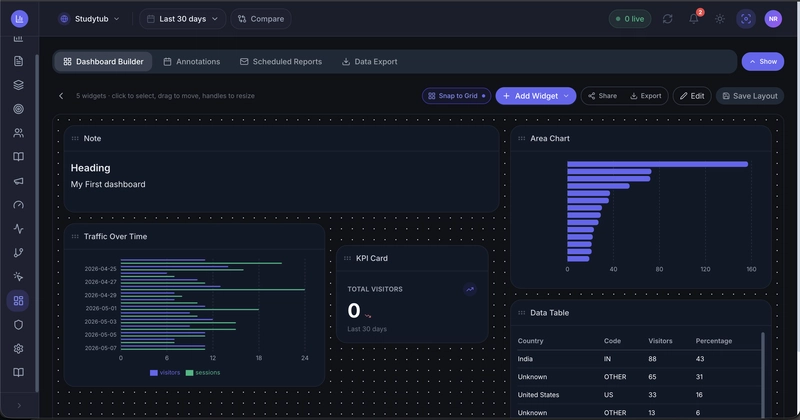
Task: Open the Studytub site selector dropdown
Action: 90,19
